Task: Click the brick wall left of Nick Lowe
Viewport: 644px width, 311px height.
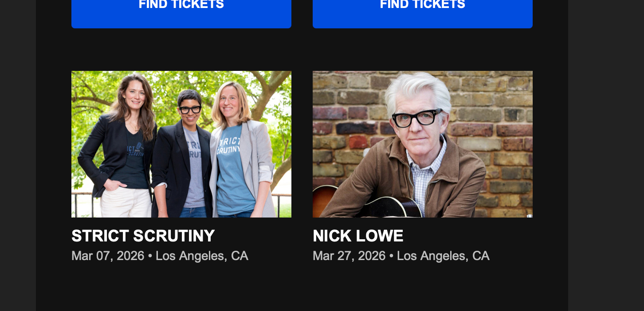Action: pyautogui.click(x=346, y=124)
